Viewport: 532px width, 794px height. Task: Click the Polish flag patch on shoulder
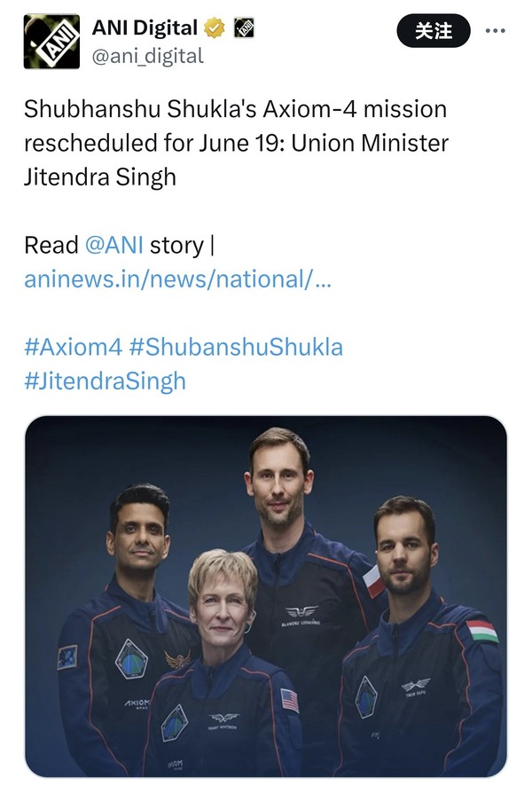click(373, 580)
